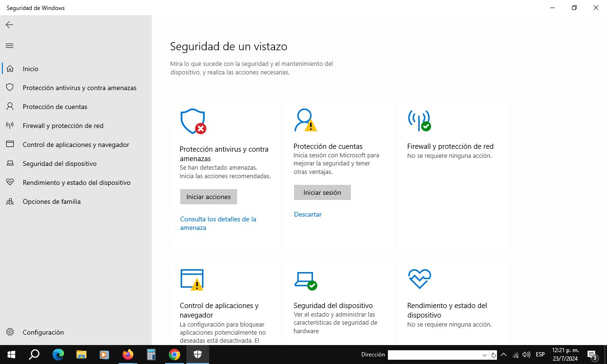This screenshot has width=607, height=364.
Task: Open Firefox from the taskbar
Action: point(128,355)
